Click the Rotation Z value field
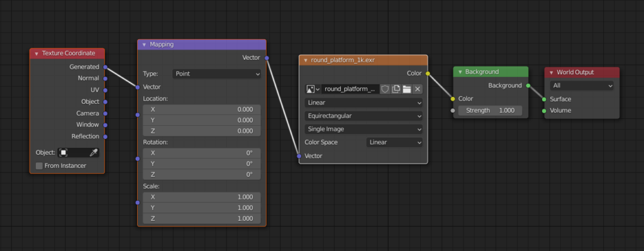 [x=202, y=174]
